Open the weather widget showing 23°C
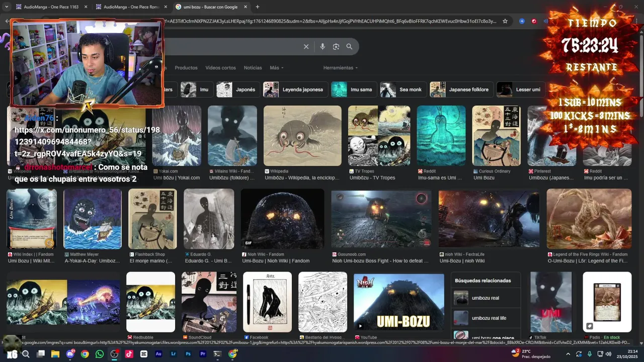This screenshot has width=644, height=362. (x=531, y=354)
